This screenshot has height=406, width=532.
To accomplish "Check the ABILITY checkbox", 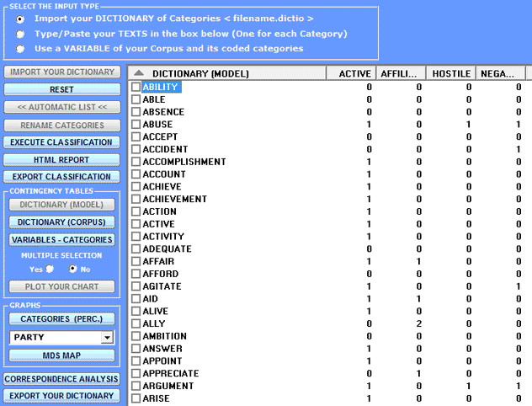I will pyautogui.click(x=136, y=87).
